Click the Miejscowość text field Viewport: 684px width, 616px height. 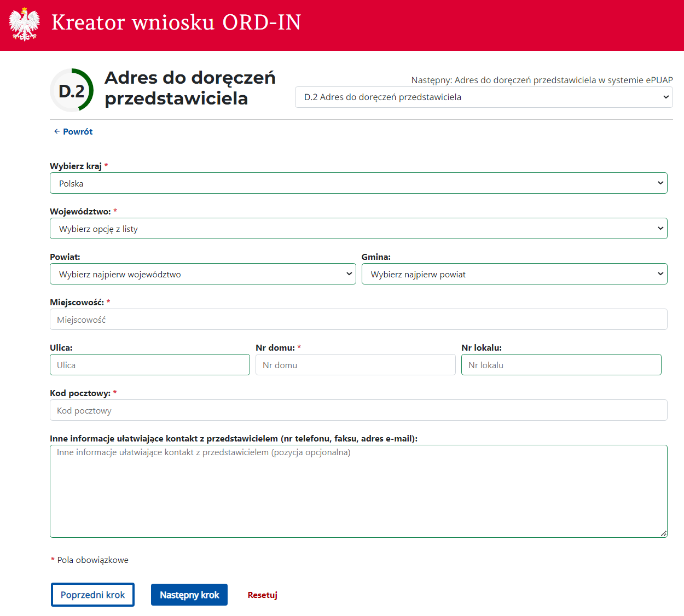358,319
